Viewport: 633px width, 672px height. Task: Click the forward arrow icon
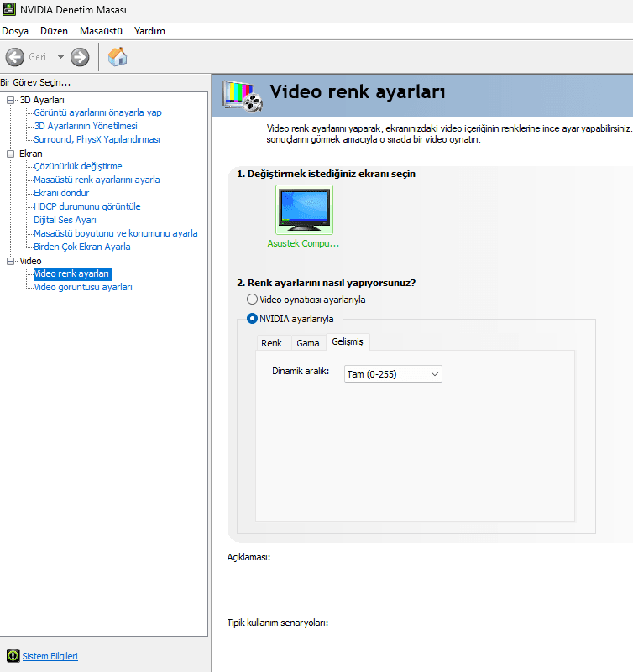click(80, 57)
